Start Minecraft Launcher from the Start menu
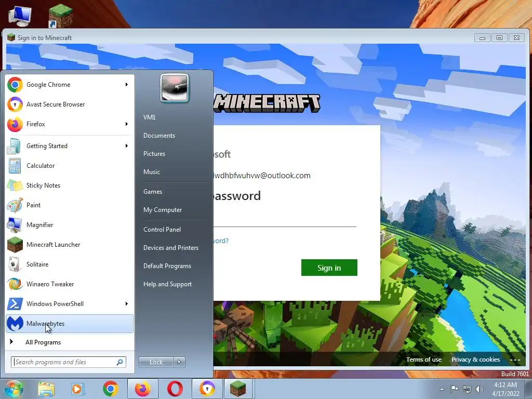The image size is (532, 399). click(70, 244)
